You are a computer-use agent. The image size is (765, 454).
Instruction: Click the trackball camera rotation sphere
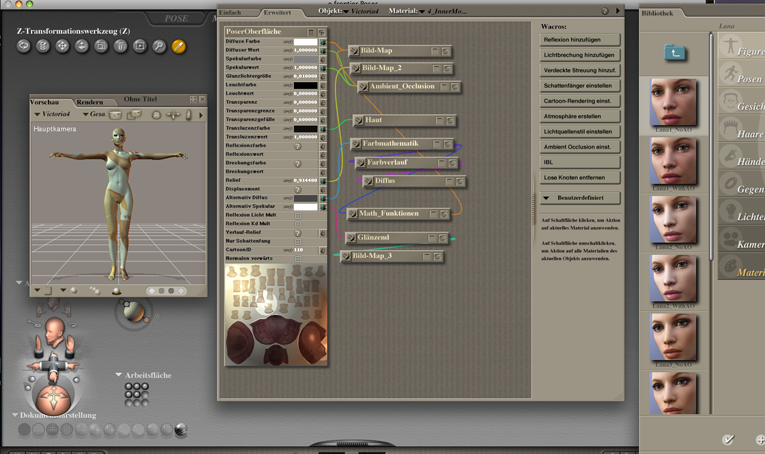pyautogui.click(x=52, y=400)
